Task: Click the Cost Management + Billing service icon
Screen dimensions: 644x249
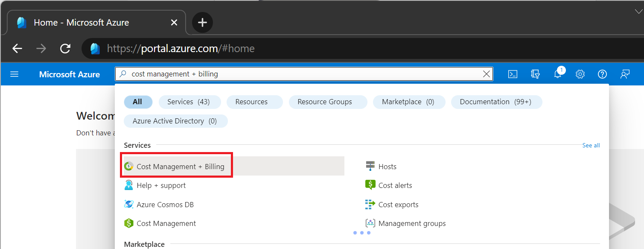Action: tap(128, 166)
